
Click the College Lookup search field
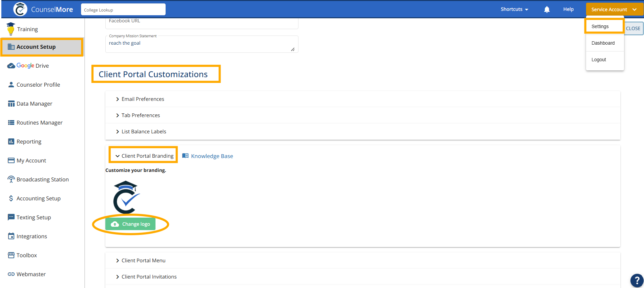click(123, 9)
